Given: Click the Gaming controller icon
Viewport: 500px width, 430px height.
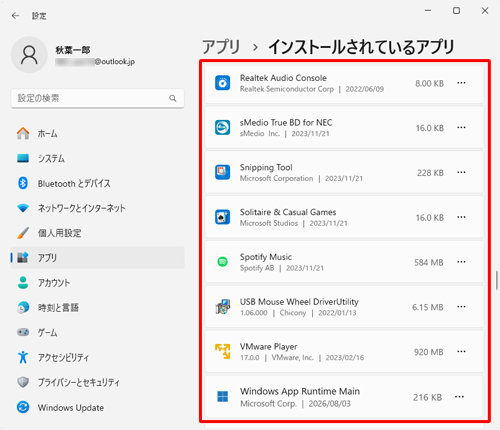Looking at the screenshot, I should [x=23, y=332].
